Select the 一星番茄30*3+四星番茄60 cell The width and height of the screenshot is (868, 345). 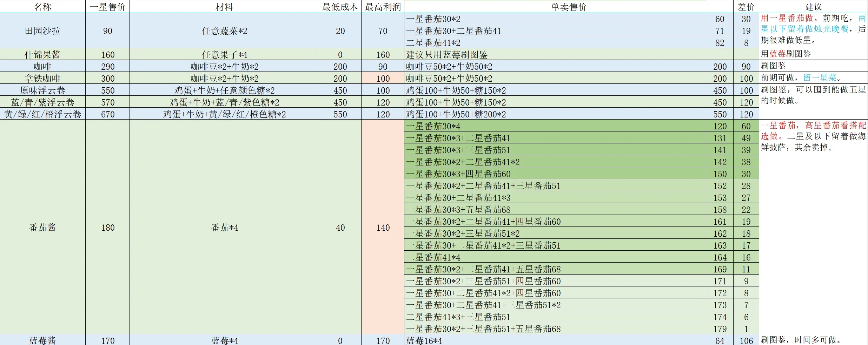pyautogui.click(x=555, y=174)
